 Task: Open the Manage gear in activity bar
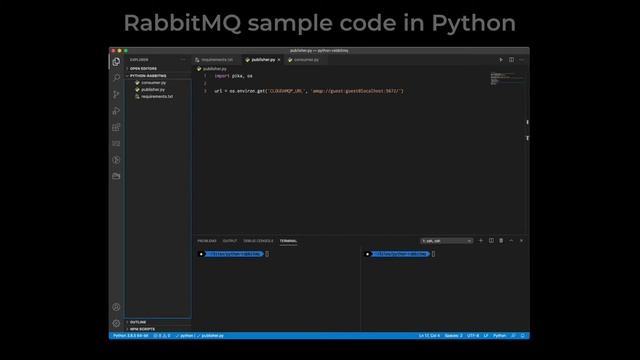116,323
